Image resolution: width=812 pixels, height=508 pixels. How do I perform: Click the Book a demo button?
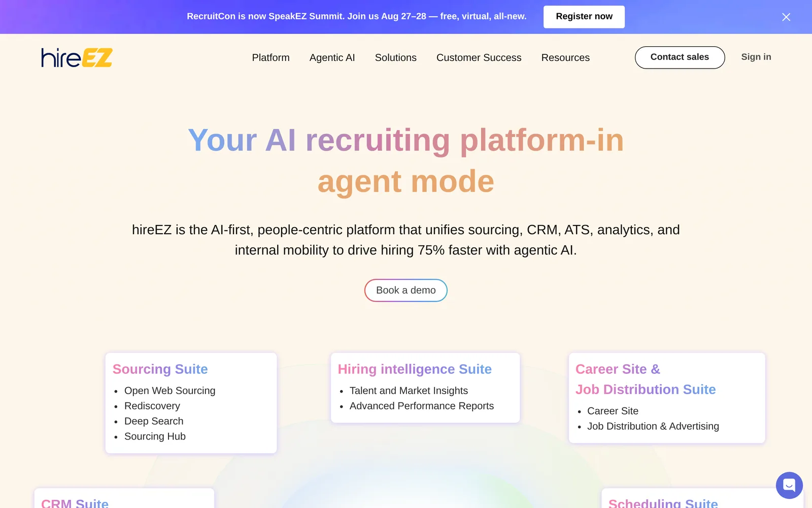(406, 290)
